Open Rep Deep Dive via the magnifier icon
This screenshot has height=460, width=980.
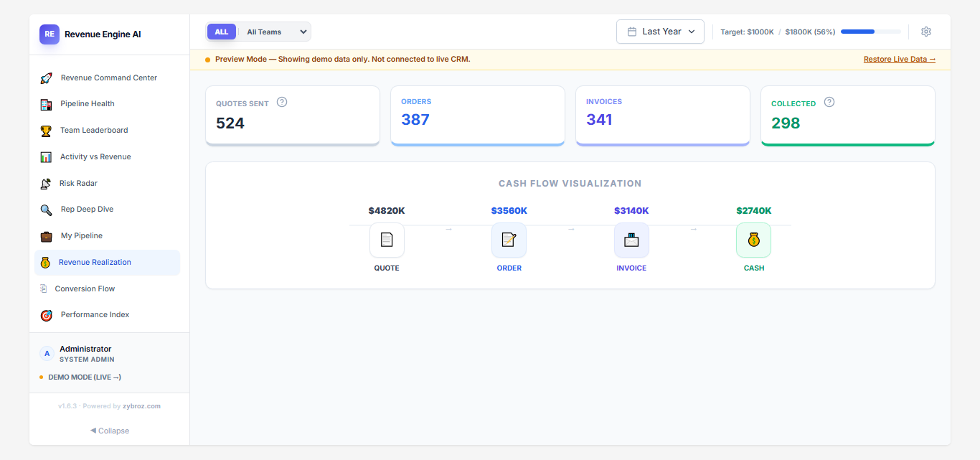[46, 210]
